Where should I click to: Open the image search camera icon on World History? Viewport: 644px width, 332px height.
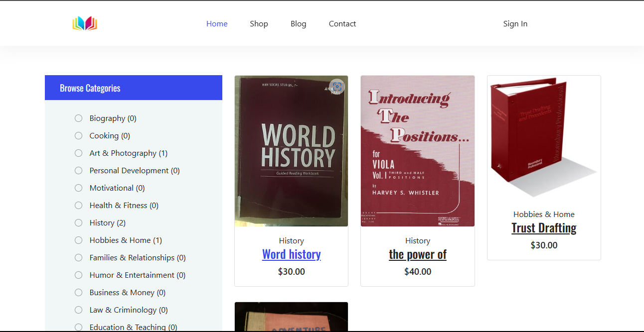tap(336, 87)
